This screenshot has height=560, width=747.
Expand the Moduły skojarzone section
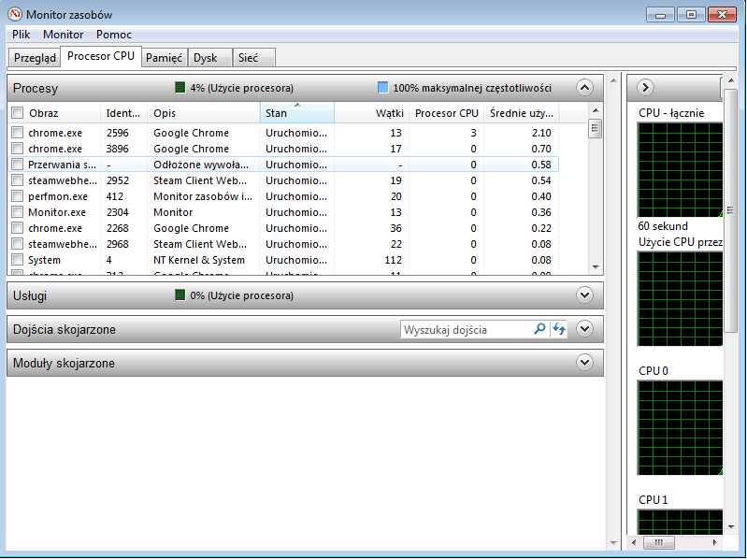coord(584,363)
